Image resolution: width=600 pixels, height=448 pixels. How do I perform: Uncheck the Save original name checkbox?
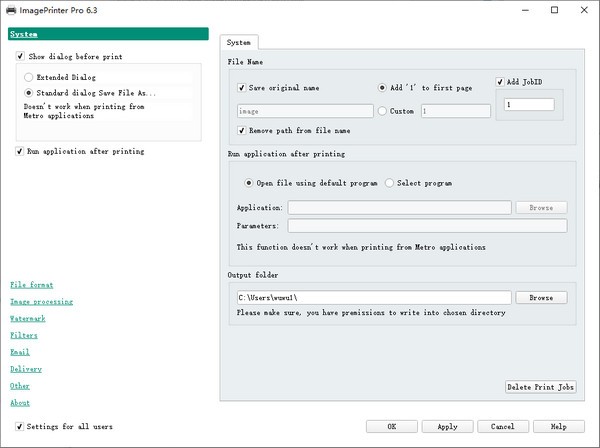pos(241,88)
